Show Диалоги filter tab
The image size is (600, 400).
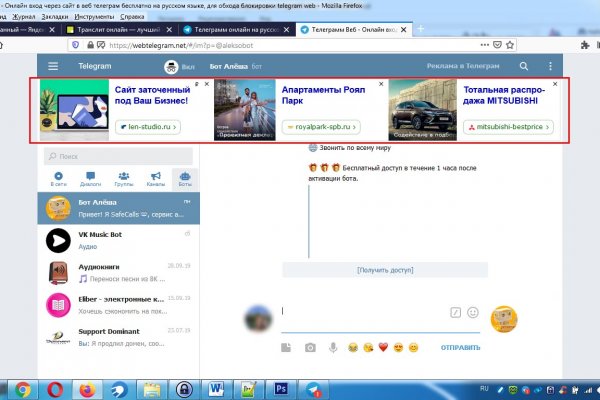(90, 179)
